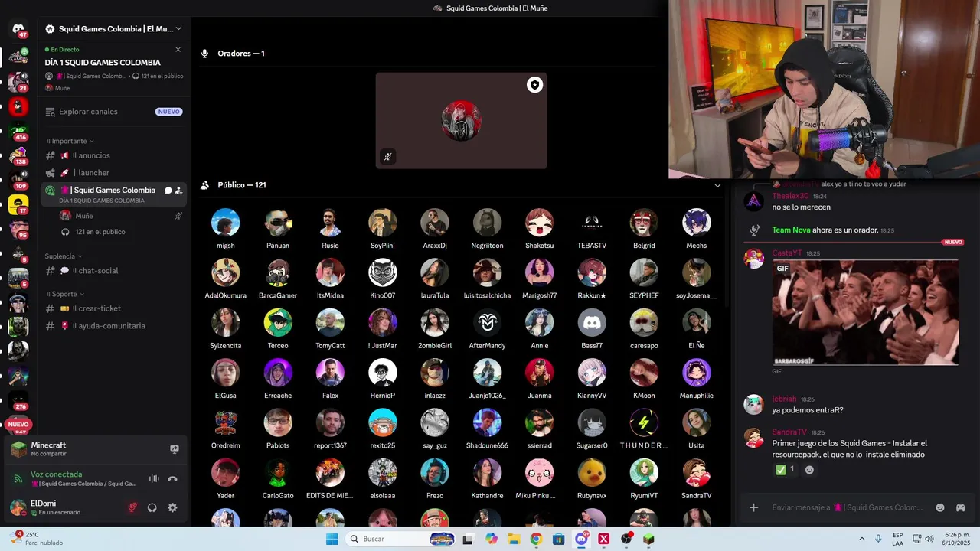The image size is (980, 551).
Task: Open Bass77's Discord logo avatar
Action: tap(592, 323)
